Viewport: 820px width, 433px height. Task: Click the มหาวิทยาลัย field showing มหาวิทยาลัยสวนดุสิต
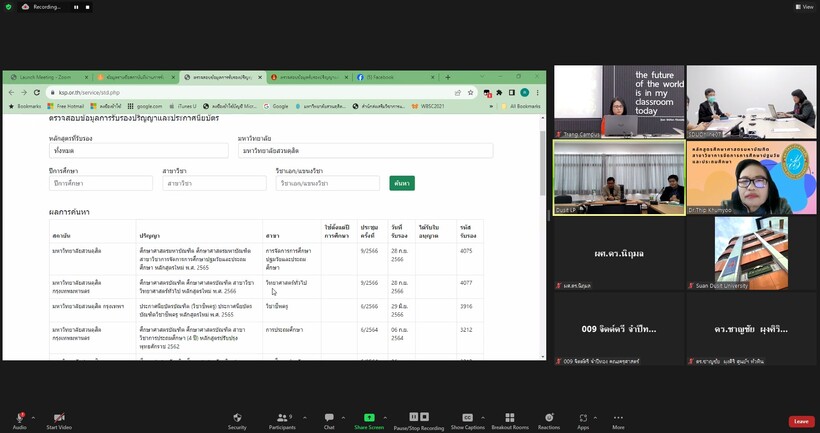366,151
